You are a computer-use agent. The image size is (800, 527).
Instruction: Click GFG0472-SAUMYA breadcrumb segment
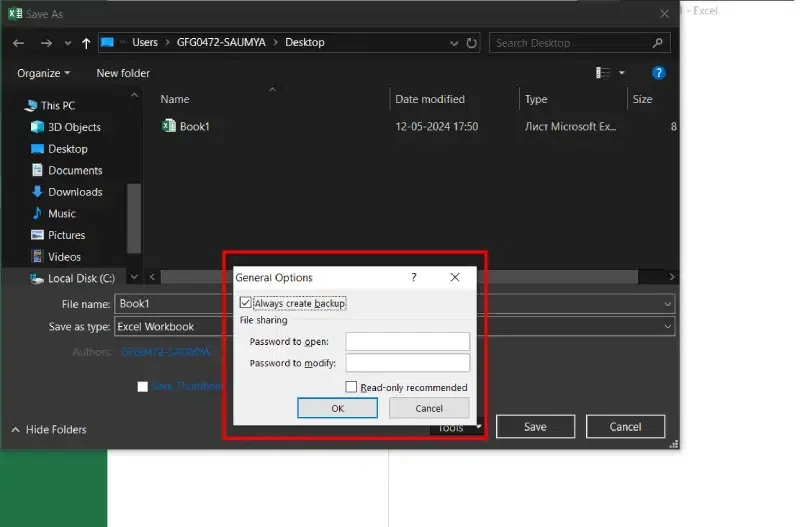point(221,42)
